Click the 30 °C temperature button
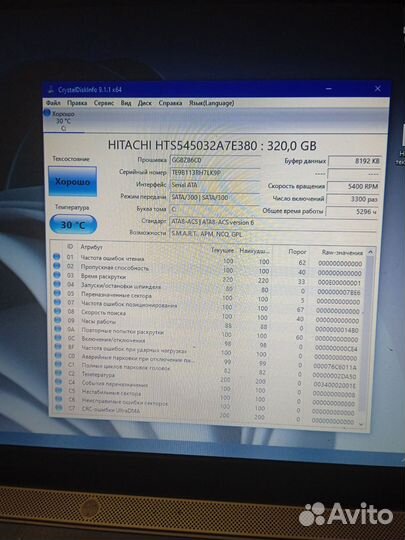405x540 pixels. (x=73, y=225)
